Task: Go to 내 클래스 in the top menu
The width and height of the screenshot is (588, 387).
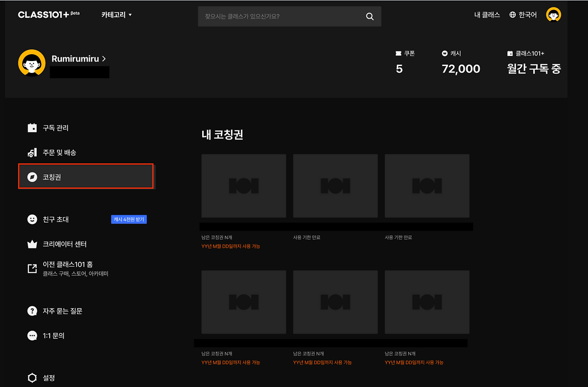Action: [487, 14]
